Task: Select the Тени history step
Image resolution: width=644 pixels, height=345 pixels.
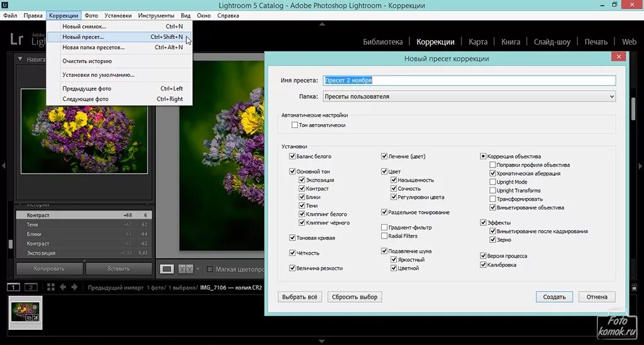Action: point(84,225)
